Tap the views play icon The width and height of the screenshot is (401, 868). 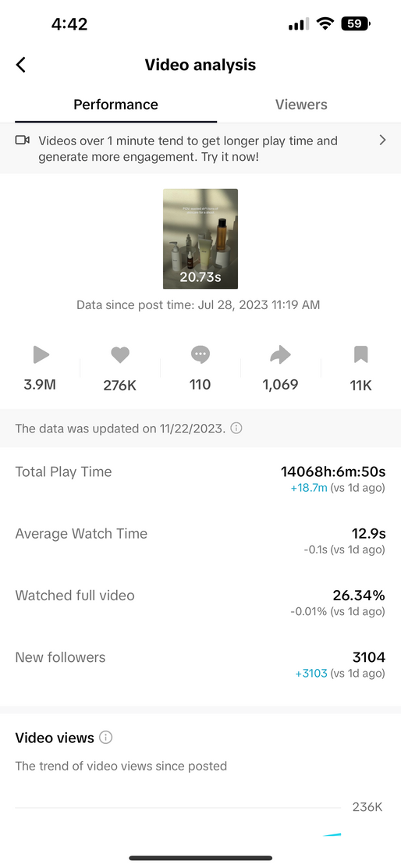pos(41,354)
